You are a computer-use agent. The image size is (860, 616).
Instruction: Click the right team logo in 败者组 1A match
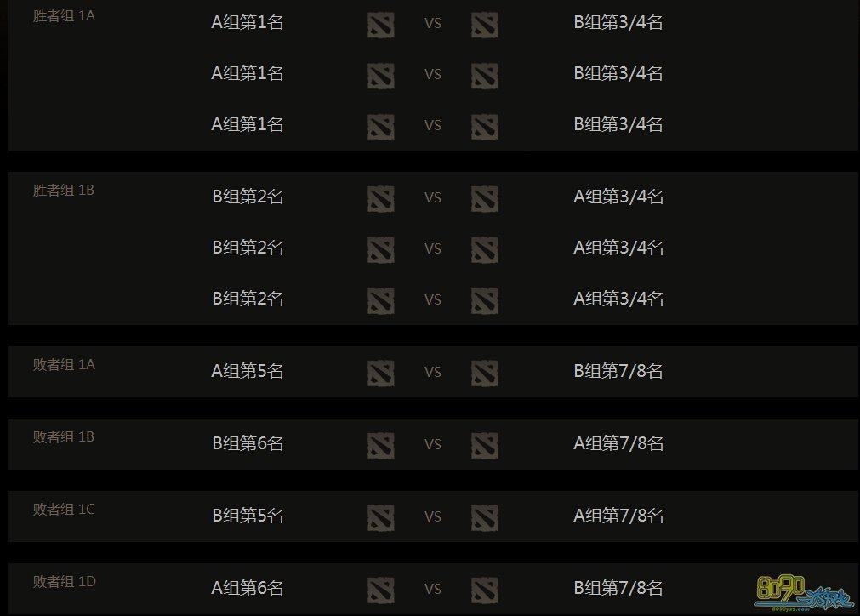(x=484, y=372)
